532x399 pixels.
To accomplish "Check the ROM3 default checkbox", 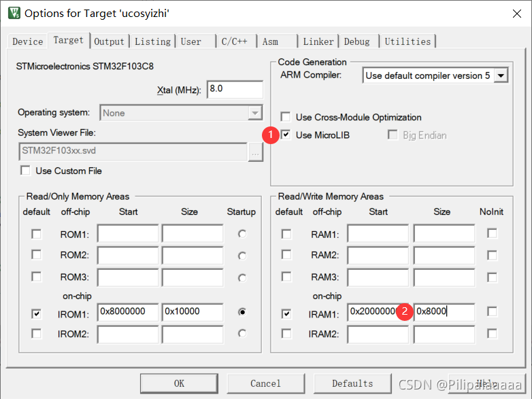I will pyautogui.click(x=36, y=277).
